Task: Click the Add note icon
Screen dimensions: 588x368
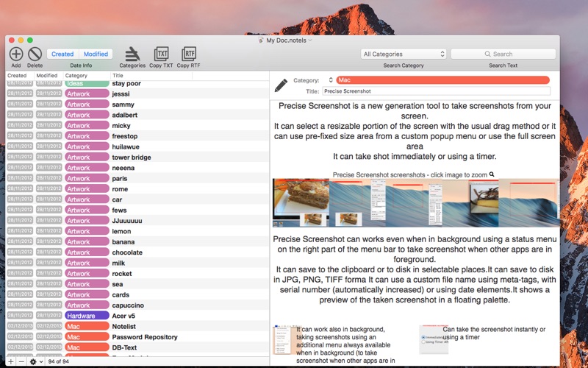Action: (x=16, y=53)
